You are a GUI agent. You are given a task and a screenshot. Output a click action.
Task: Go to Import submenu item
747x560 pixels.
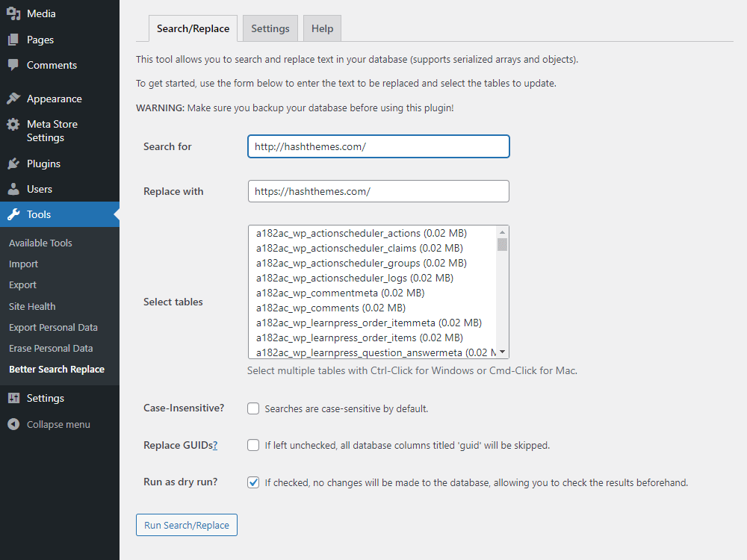pyautogui.click(x=23, y=264)
